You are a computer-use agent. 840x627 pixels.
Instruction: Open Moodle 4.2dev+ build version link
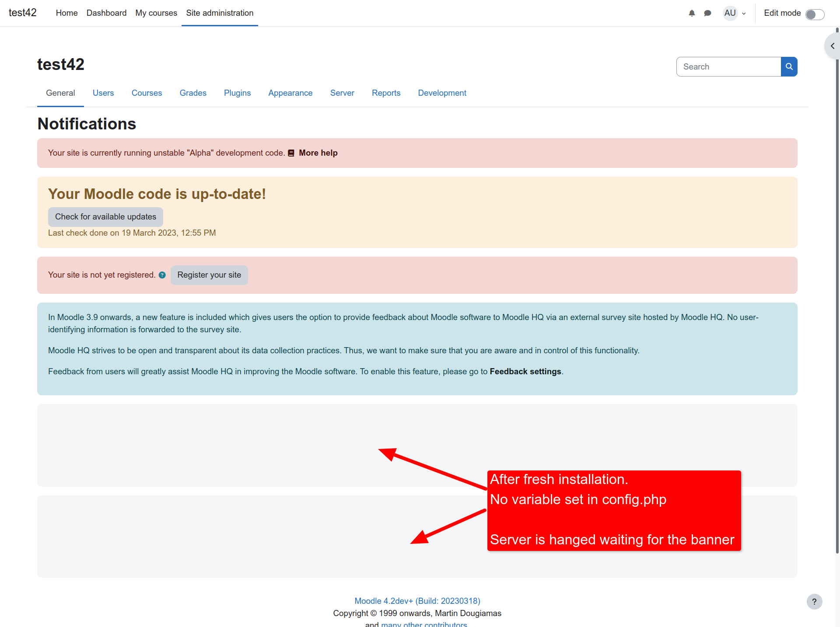(417, 601)
